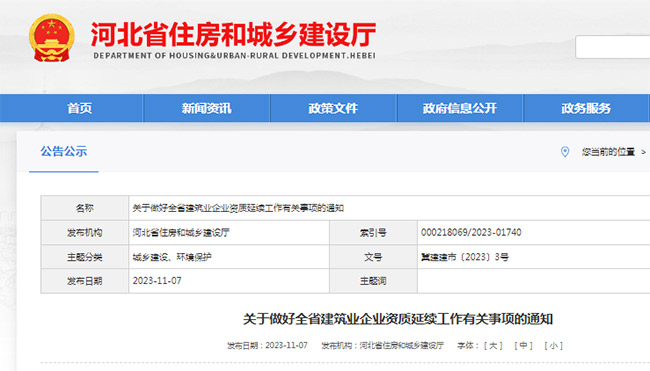
Task: Click the 您当前的位置 breadcrumb text
Action: click(x=608, y=152)
